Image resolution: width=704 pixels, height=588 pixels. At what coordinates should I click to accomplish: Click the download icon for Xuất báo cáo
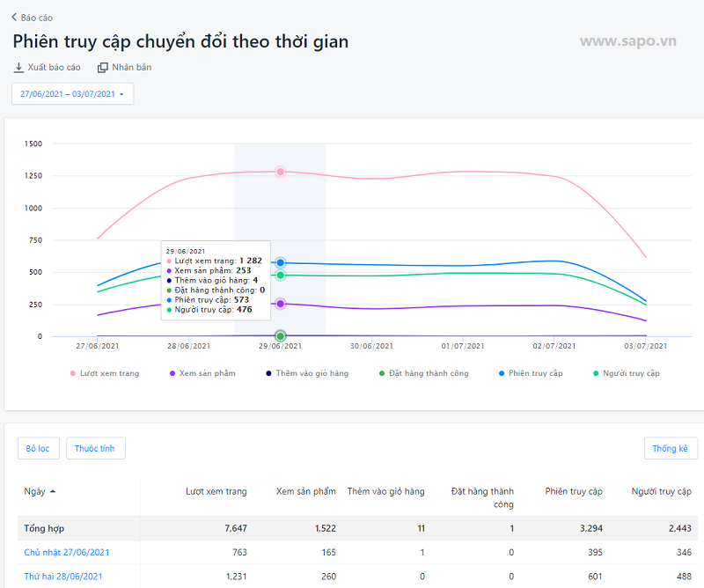pyautogui.click(x=18, y=68)
